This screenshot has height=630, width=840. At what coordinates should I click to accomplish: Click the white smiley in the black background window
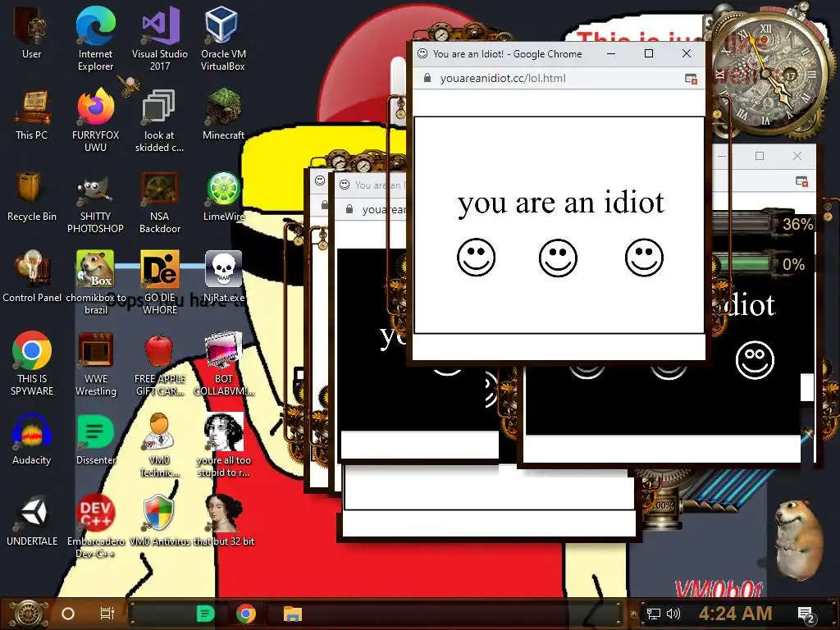tap(755, 360)
